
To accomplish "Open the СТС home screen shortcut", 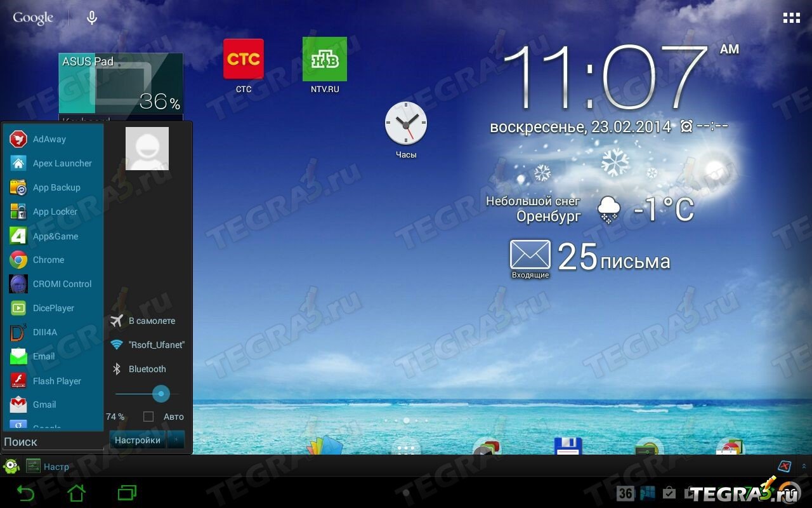I will tap(243, 60).
